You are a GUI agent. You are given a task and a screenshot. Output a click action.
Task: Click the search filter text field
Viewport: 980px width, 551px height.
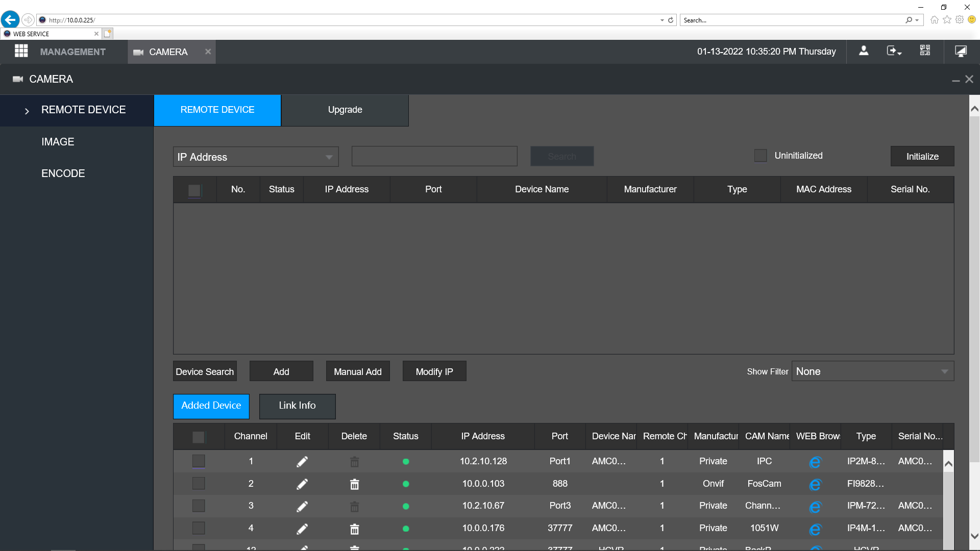(x=434, y=156)
